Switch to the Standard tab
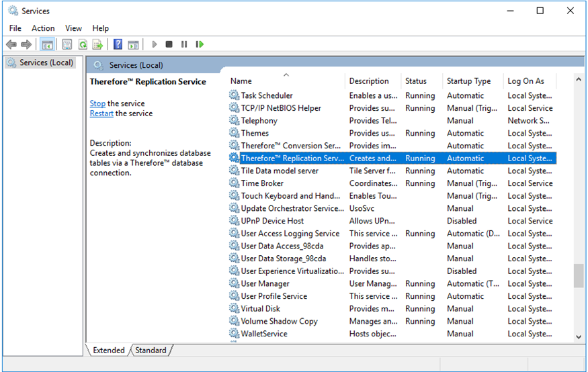This screenshot has width=588, height=372. [151, 350]
